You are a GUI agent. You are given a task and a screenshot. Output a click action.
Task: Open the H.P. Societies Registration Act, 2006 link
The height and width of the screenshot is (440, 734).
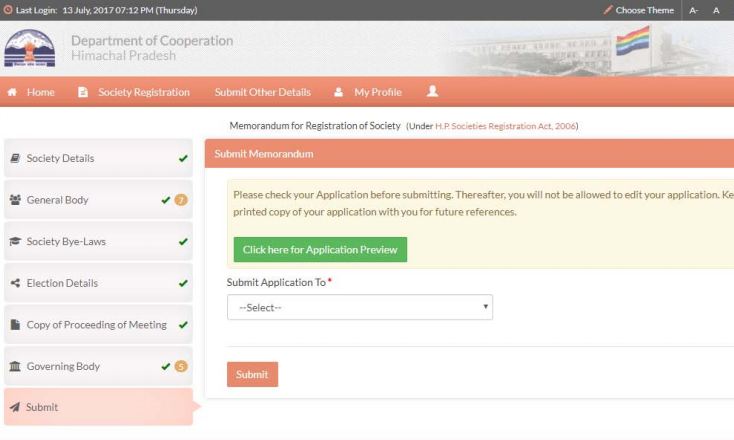[506, 126]
